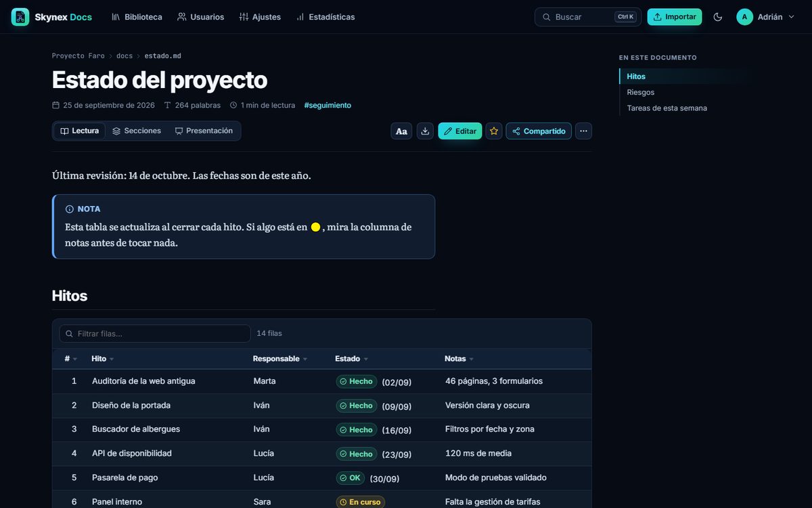Click OK badge for Pasarela de pago

point(351,478)
